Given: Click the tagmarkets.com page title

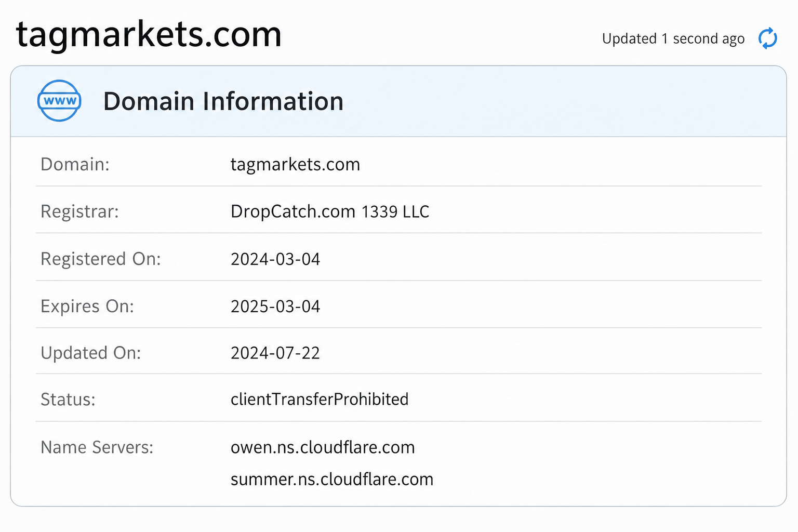Looking at the screenshot, I should click(x=149, y=35).
